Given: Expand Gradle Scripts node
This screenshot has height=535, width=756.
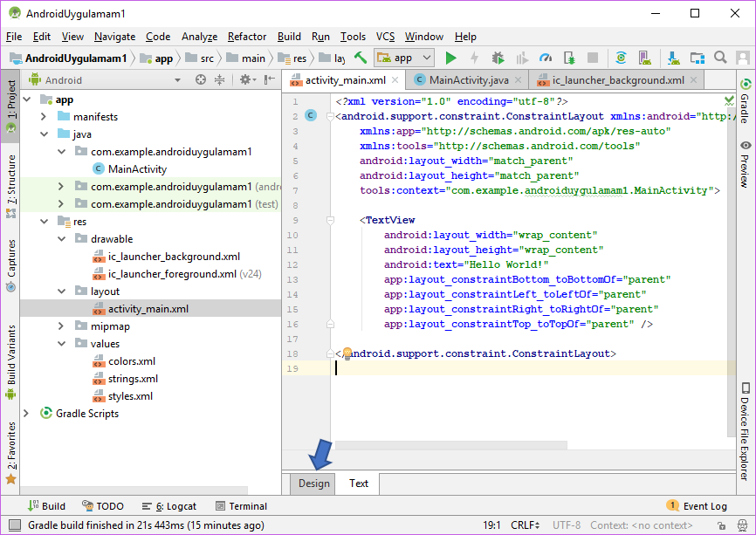Looking at the screenshot, I should (x=26, y=414).
